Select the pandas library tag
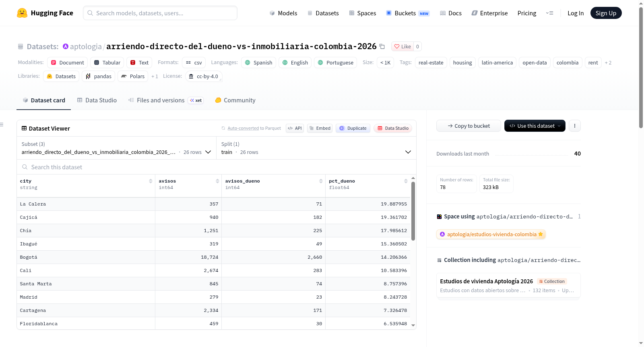The image size is (644, 347). [99, 76]
